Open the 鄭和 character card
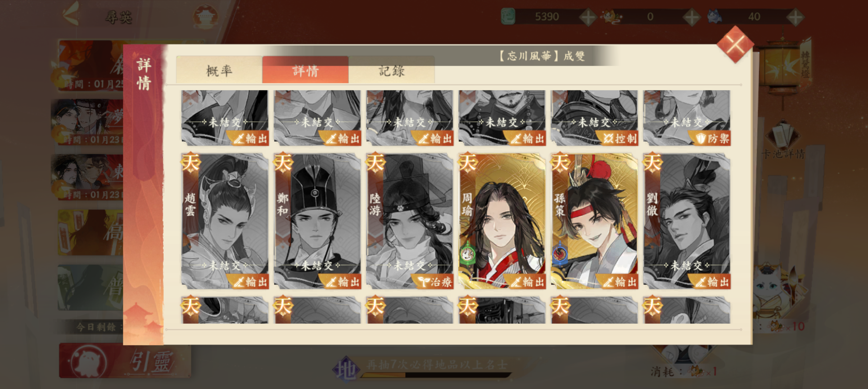The width and height of the screenshot is (868, 389). click(x=317, y=221)
